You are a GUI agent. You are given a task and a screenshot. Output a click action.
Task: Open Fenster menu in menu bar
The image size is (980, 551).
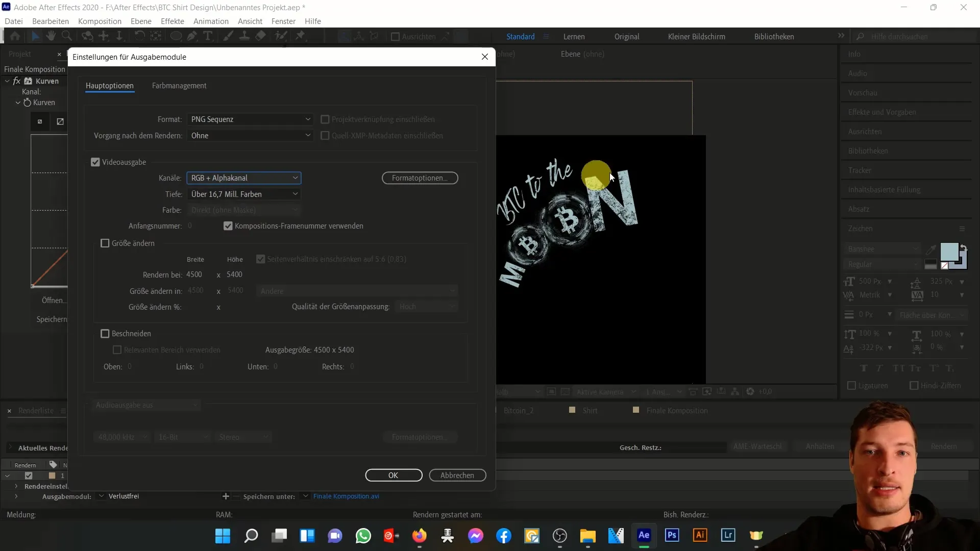(283, 21)
